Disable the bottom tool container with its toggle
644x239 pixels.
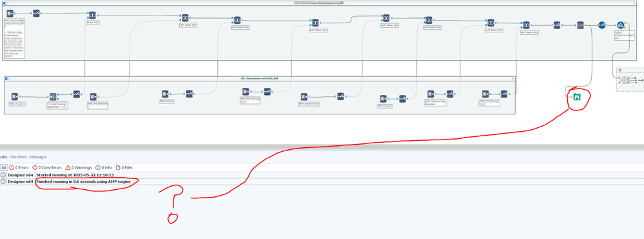(x=7, y=78)
